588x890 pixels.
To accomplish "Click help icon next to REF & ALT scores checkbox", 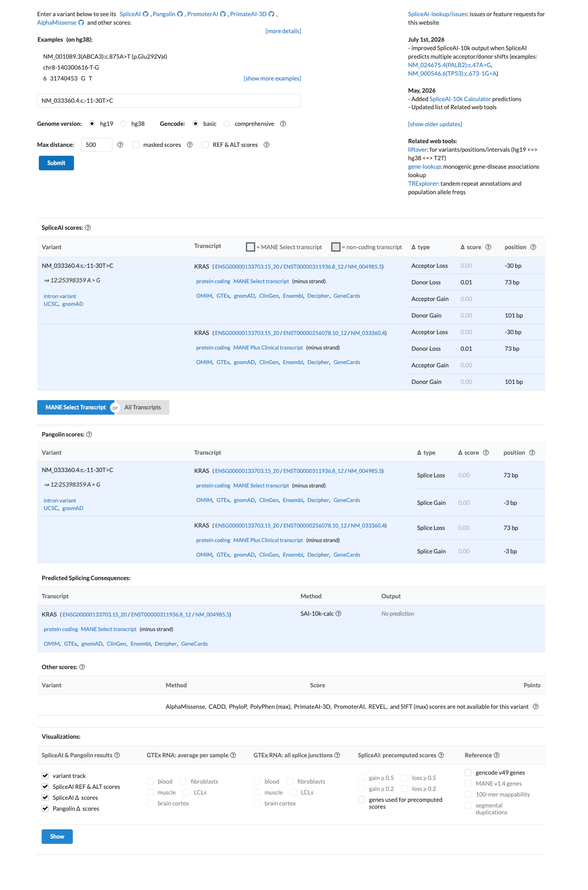I will (x=267, y=145).
